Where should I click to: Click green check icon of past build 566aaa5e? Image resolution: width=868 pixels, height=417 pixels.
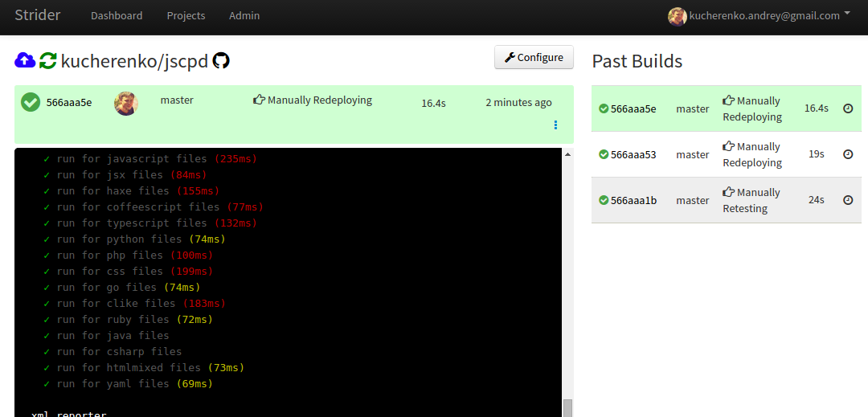604,108
